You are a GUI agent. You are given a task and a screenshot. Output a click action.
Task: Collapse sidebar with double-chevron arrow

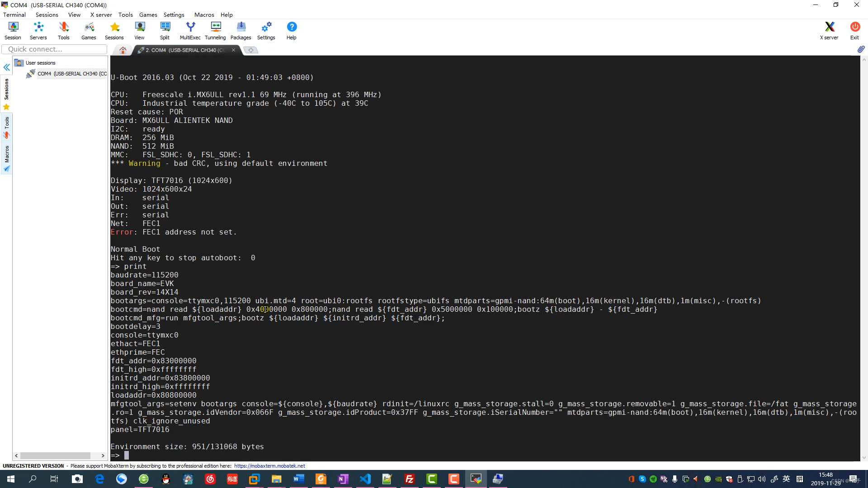coord(7,67)
